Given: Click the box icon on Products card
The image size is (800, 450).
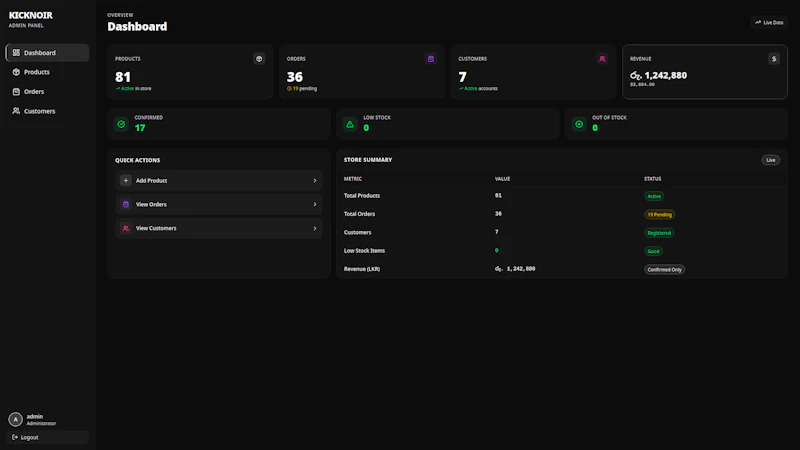Looking at the screenshot, I should [x=259, y=59].
